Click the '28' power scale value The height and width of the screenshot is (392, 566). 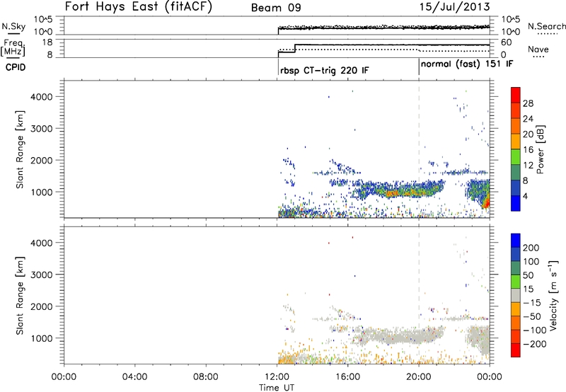pyautogui.click(x=528, y=103)
